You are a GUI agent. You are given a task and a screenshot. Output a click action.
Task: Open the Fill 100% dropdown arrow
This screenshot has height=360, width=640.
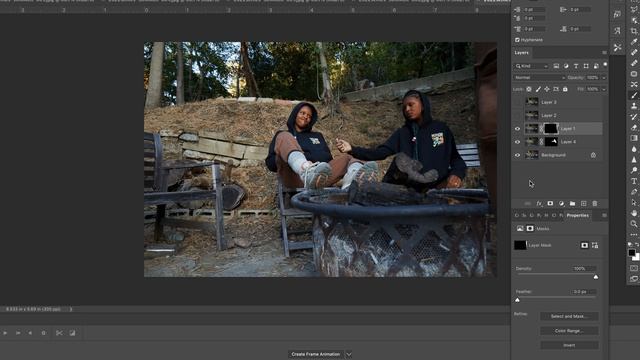point(604,89)
